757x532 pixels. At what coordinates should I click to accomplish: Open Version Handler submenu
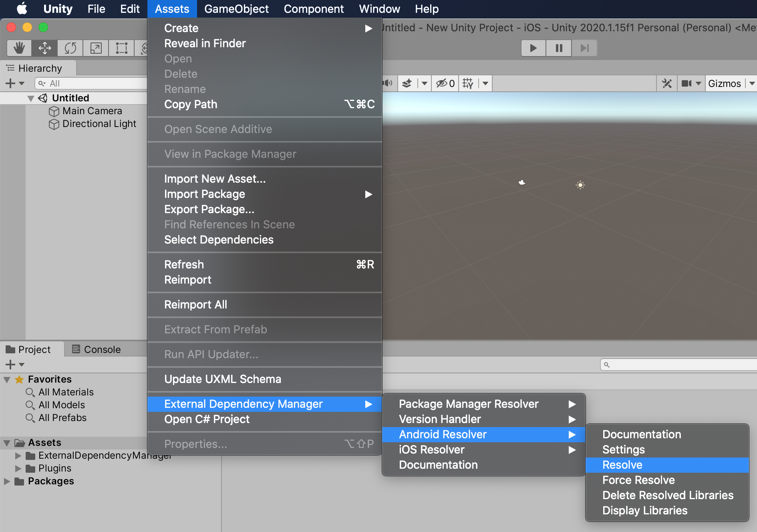[x=484, y=419]
